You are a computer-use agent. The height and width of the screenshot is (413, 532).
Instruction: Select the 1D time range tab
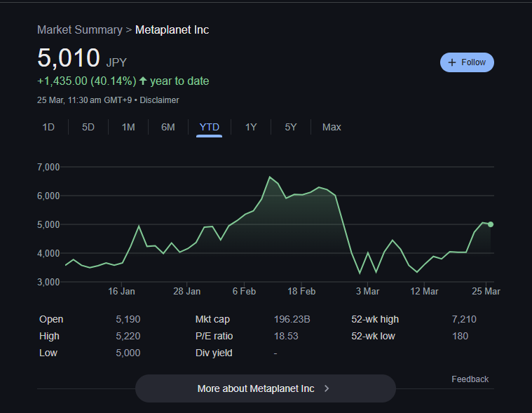click(48, 127)
